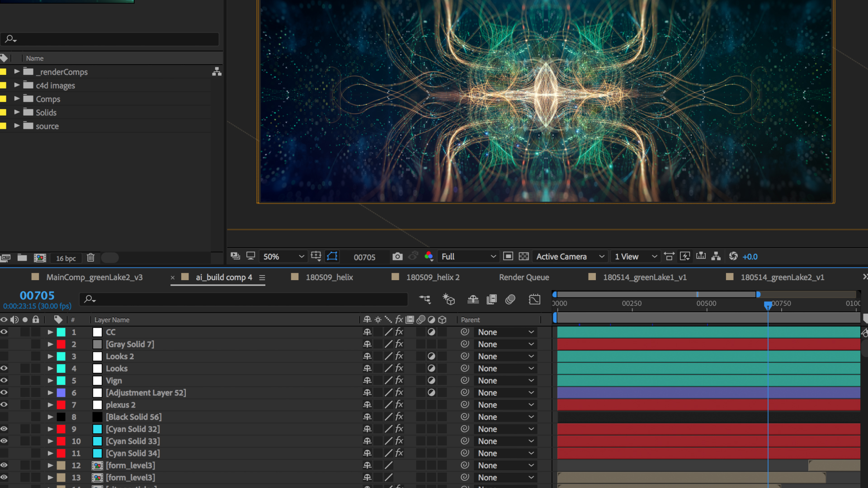
Task: Hide Adjustment Layer 52 visibility
Action: [x=4, y=393]
